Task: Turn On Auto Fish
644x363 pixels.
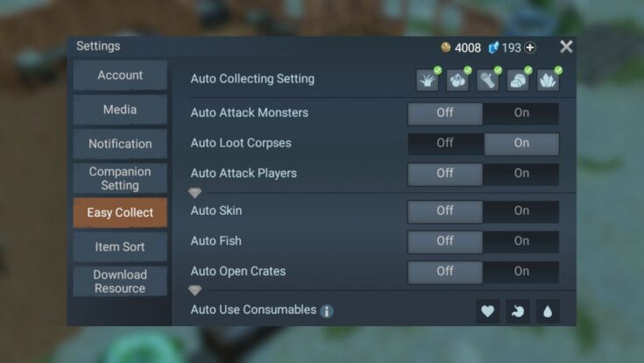Action: (521, 241)
